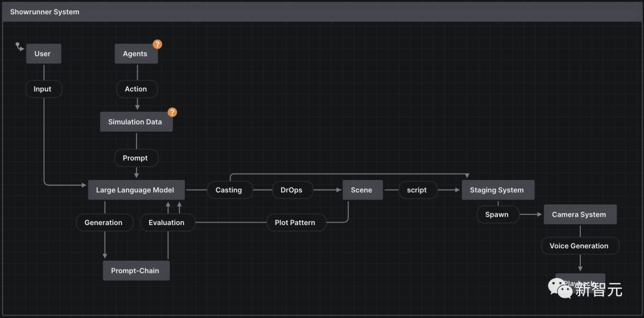Select the Prompt transition label
This screenshot has width=644, height=318.
coord(135,158)
